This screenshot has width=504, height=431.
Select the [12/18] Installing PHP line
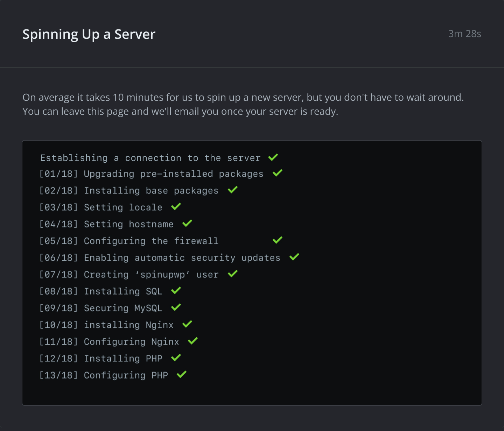pyautogui.click(x=101, y=359)
